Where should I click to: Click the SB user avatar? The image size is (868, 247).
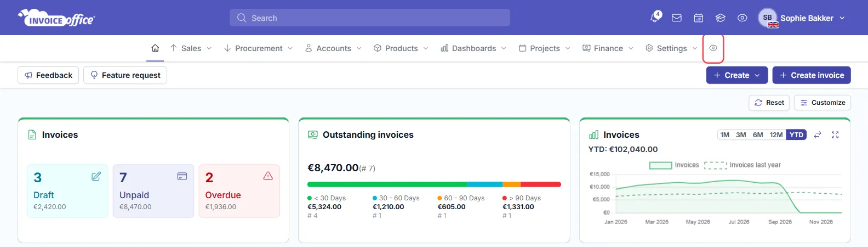coord(768,18)
